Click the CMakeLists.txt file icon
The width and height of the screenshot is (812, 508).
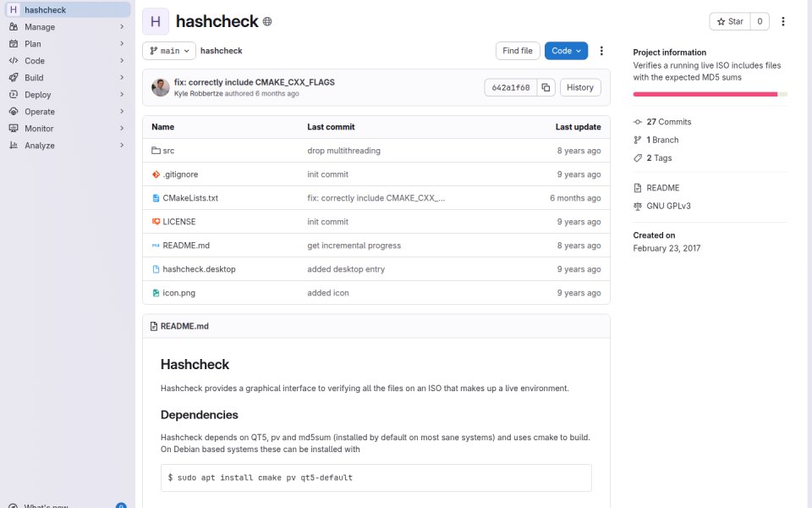(156, 198)
